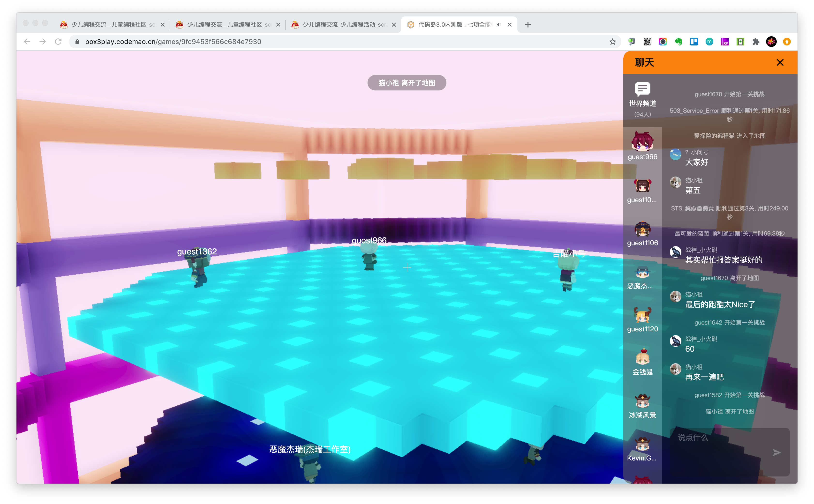814x504 pixels.
Task: Close the 少儿编程活动 tab
Action: 394,25
